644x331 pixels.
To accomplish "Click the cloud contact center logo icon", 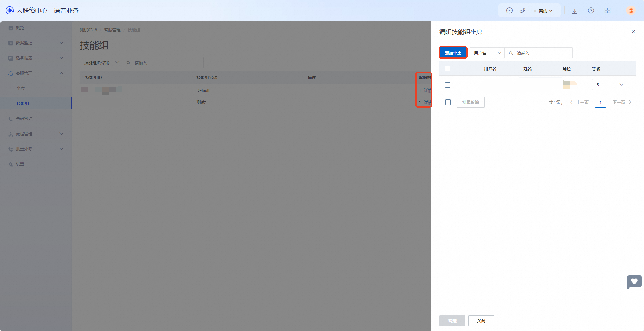I will 10,10.
